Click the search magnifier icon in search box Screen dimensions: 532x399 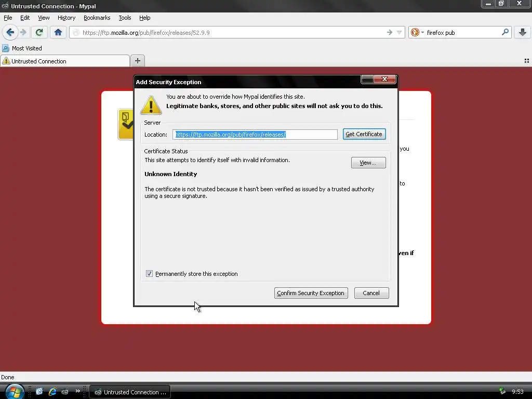point(505,32)
